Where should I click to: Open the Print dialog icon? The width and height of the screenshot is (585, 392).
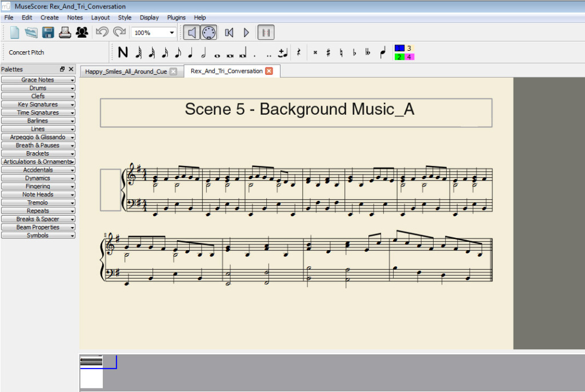[65, 32]
